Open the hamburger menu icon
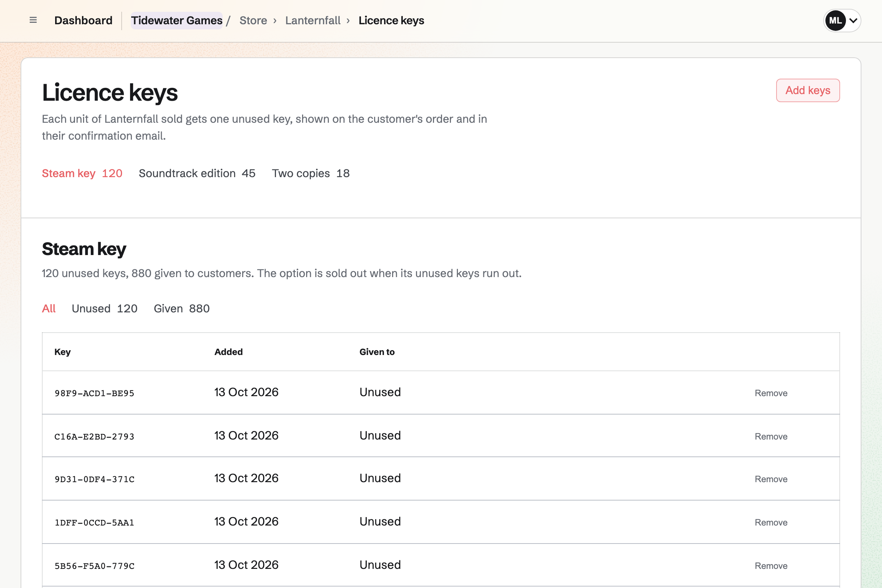The image size is (882, 588). tap(33, 20)
